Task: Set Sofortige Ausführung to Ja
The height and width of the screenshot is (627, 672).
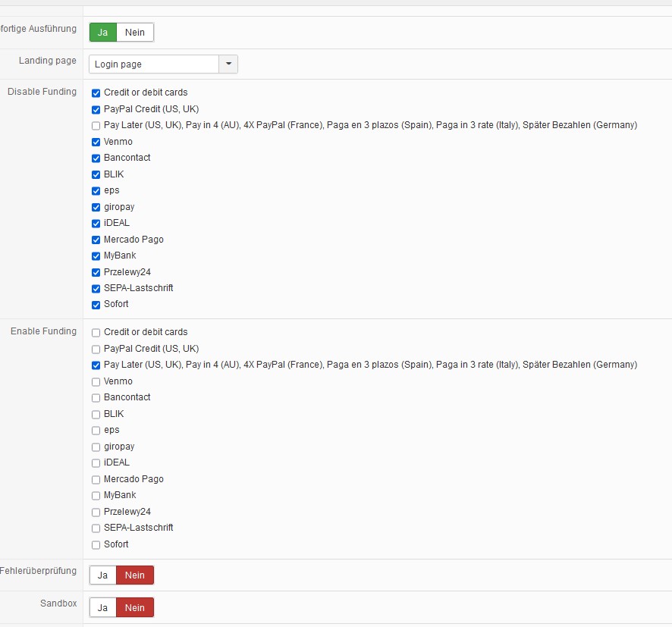Action: [103, 32]
